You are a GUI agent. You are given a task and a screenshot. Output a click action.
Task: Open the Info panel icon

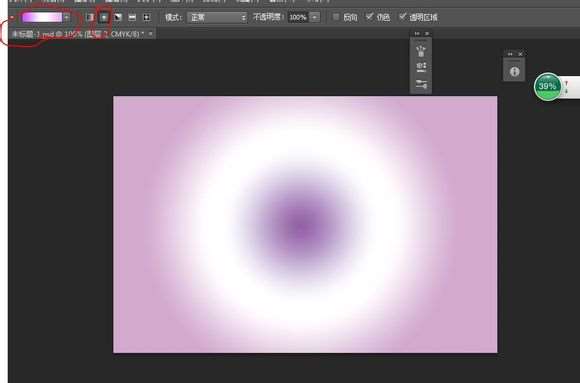514,71
